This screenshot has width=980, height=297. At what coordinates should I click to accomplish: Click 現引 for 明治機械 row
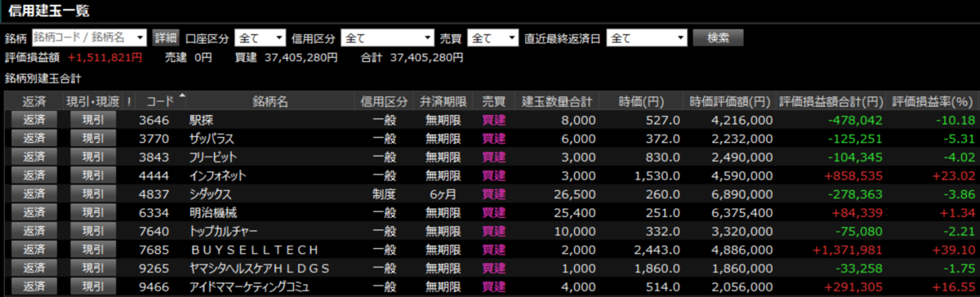tap(93, 212)
